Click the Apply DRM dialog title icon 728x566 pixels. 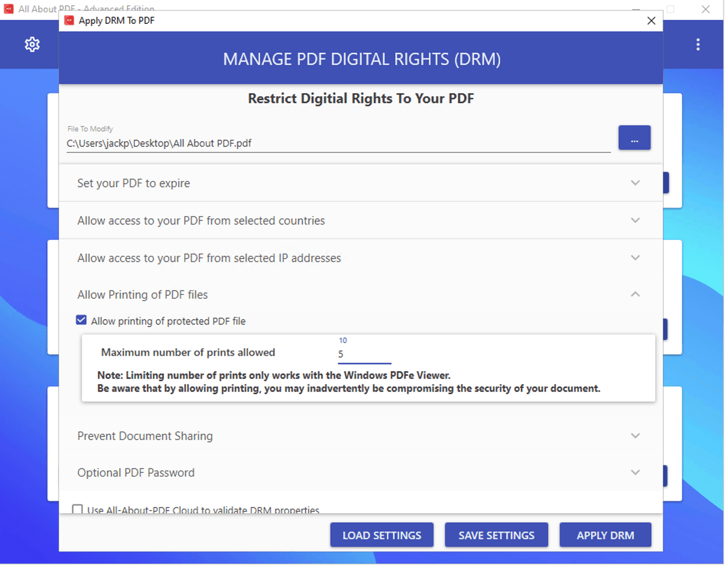[x=69, y=20]
